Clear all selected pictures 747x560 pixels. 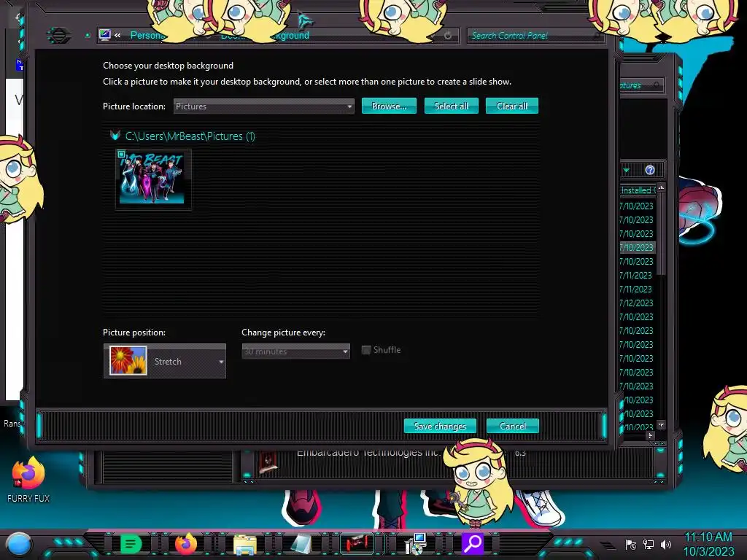[511, 106]
